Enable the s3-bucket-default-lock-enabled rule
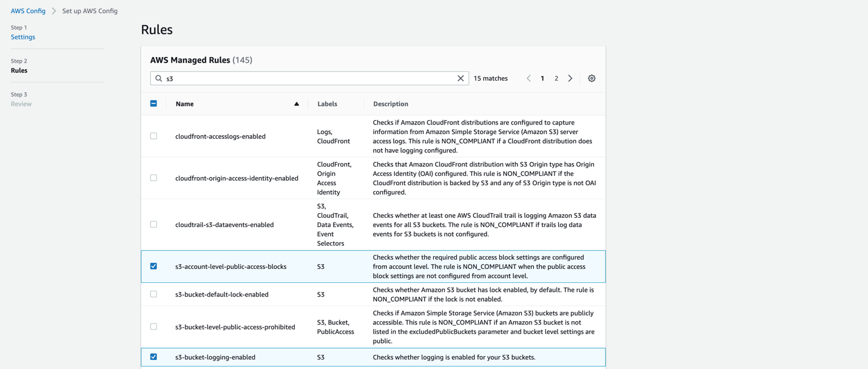Image resolution: width=868 pixels, height=369 pixels. (153, 294)
